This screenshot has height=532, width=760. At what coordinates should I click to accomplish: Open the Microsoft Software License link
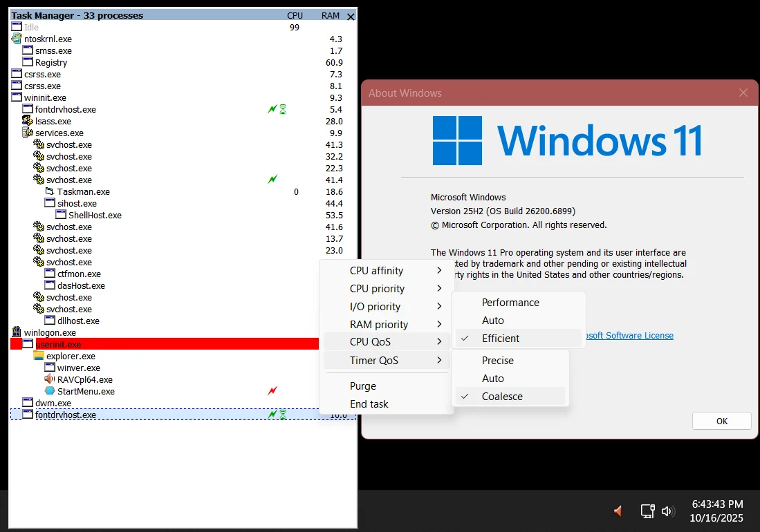(629, 336)
